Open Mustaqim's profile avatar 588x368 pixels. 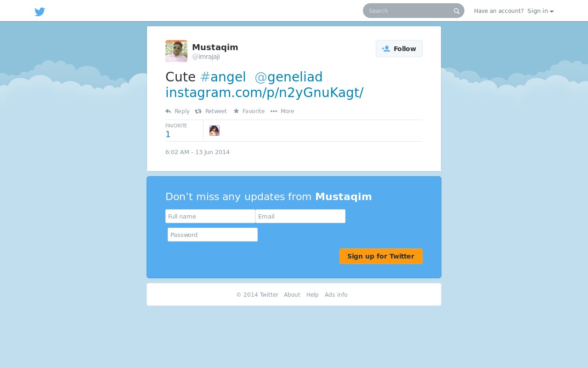tap(176, 51)
